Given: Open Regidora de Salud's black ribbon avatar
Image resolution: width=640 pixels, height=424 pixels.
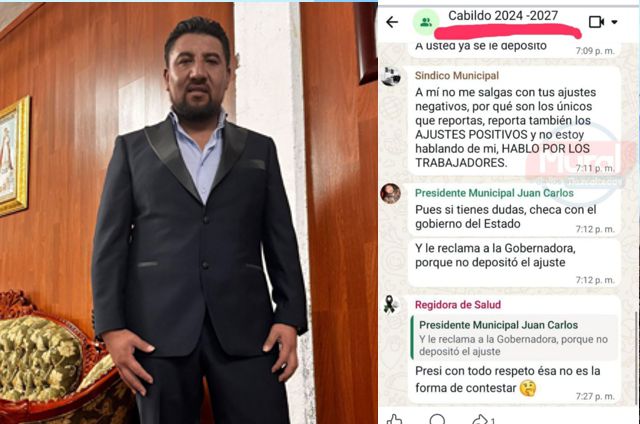Looking at the screenshot, I should pyautogui.click(x=391, y=304).
